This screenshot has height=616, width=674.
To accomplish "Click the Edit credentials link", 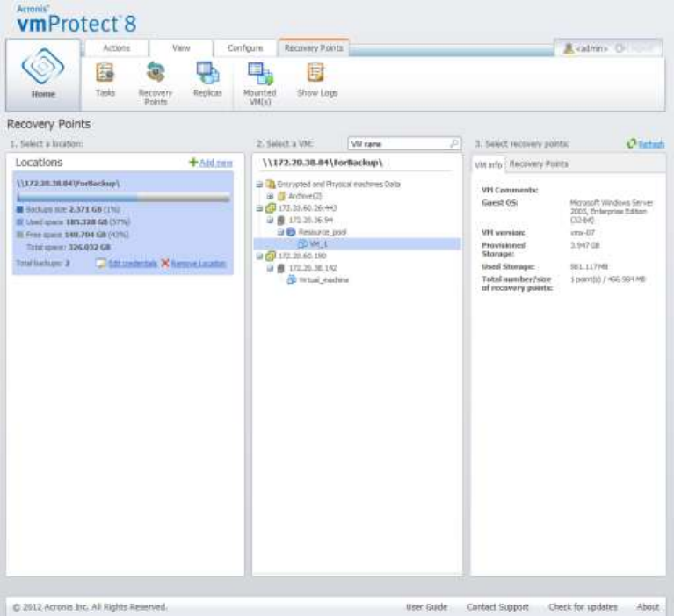I will click(133, 263).
